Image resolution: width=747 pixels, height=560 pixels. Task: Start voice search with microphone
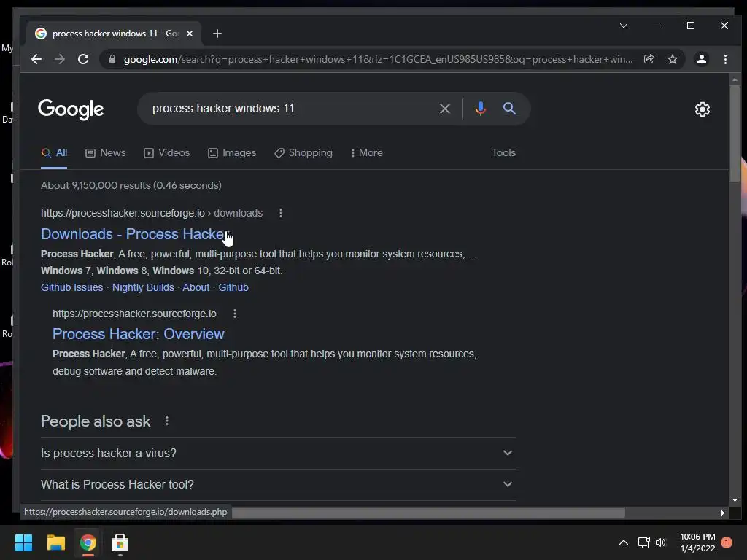[x=481, y=109]
